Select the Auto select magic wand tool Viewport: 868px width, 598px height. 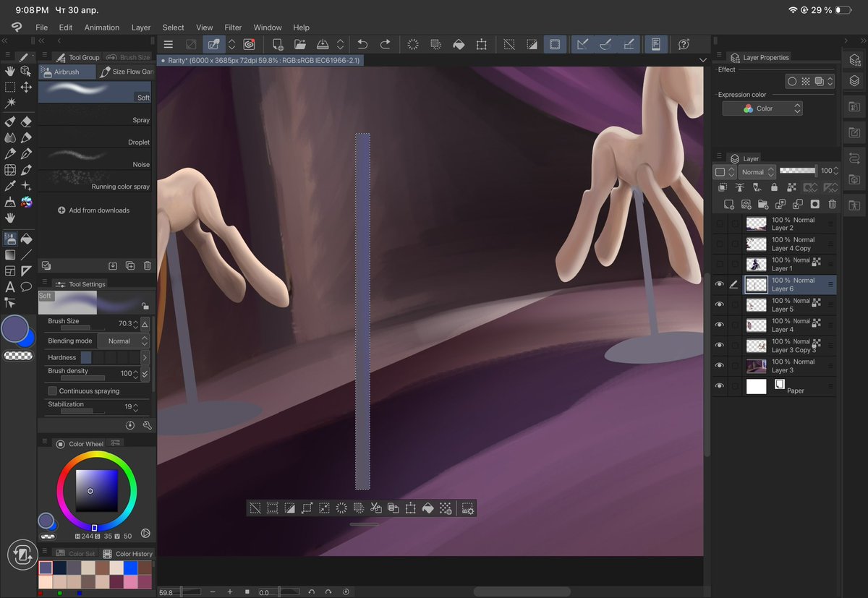pyautogui.click(x=10, y=103)
